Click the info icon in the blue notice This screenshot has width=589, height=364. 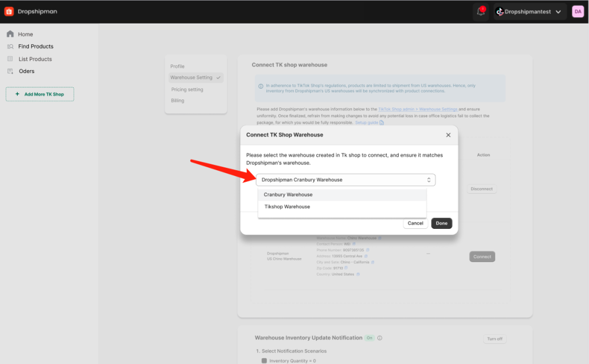click(x=261, y=86)
